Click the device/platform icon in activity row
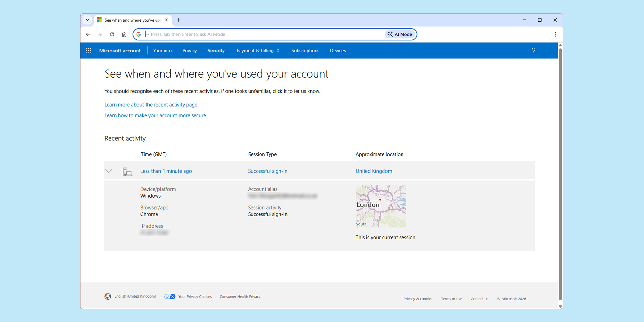 coord(127,171)
